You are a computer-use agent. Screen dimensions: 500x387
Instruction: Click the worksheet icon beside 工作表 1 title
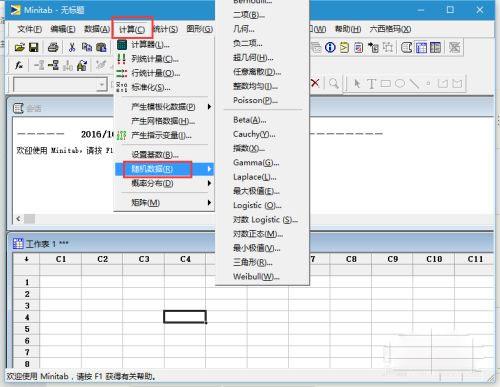[18, 244]
